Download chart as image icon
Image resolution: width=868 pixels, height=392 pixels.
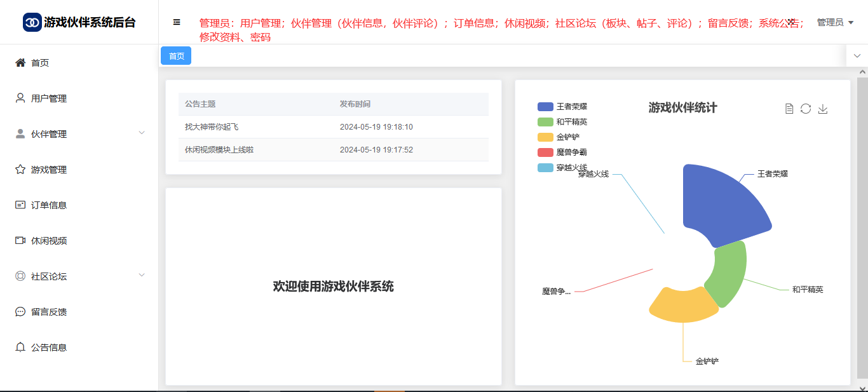point(823,109)
